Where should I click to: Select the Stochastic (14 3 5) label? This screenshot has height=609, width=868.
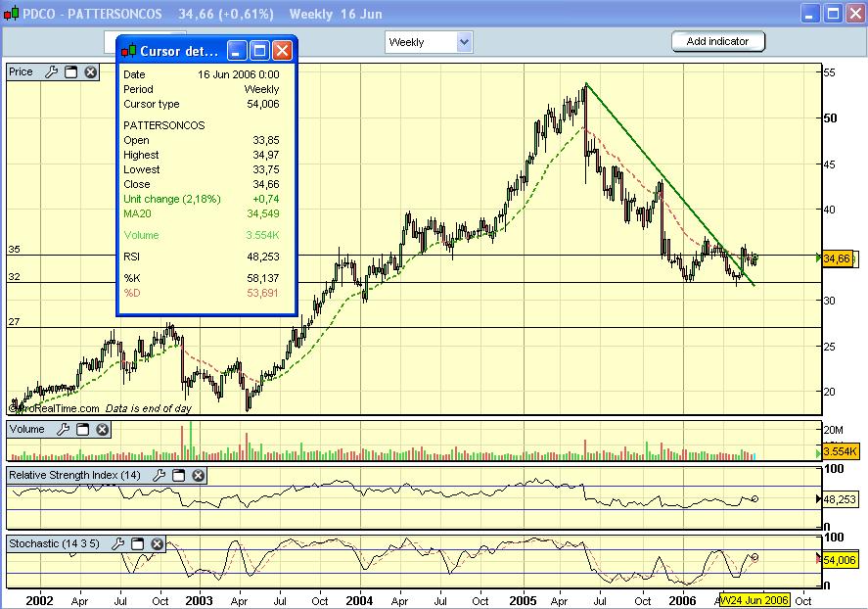(54, 543)
